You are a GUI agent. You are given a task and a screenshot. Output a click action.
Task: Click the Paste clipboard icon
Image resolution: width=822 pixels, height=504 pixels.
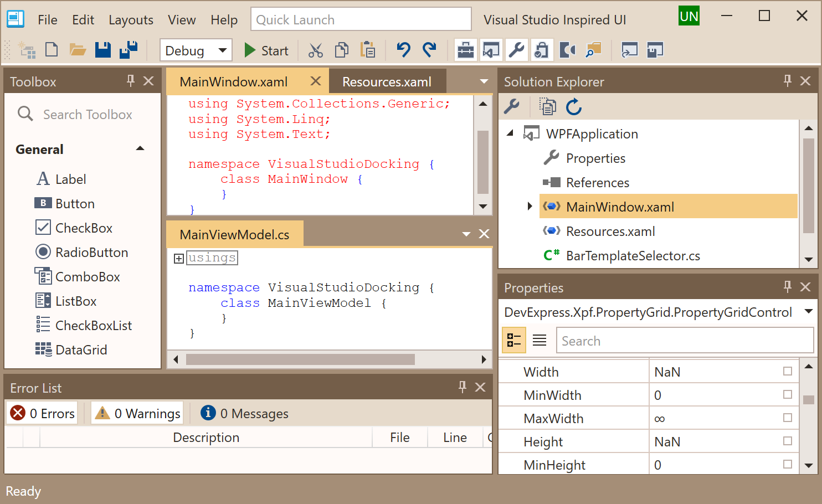367,50
